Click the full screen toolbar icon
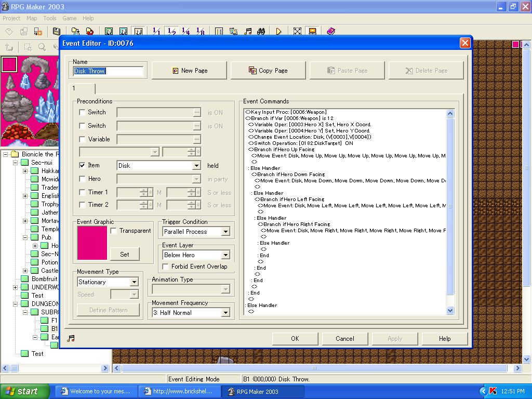Screen dimensions: 532x399 click(297, 31)
